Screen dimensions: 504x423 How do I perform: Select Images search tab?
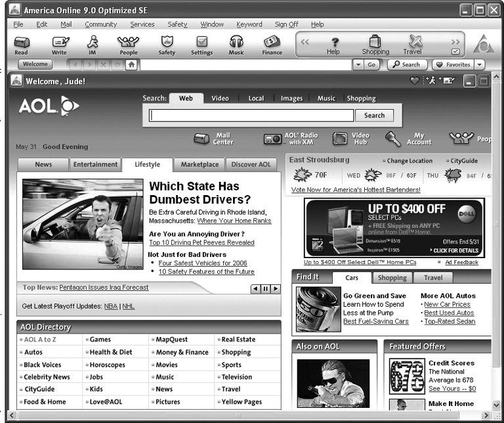point(291,99)
